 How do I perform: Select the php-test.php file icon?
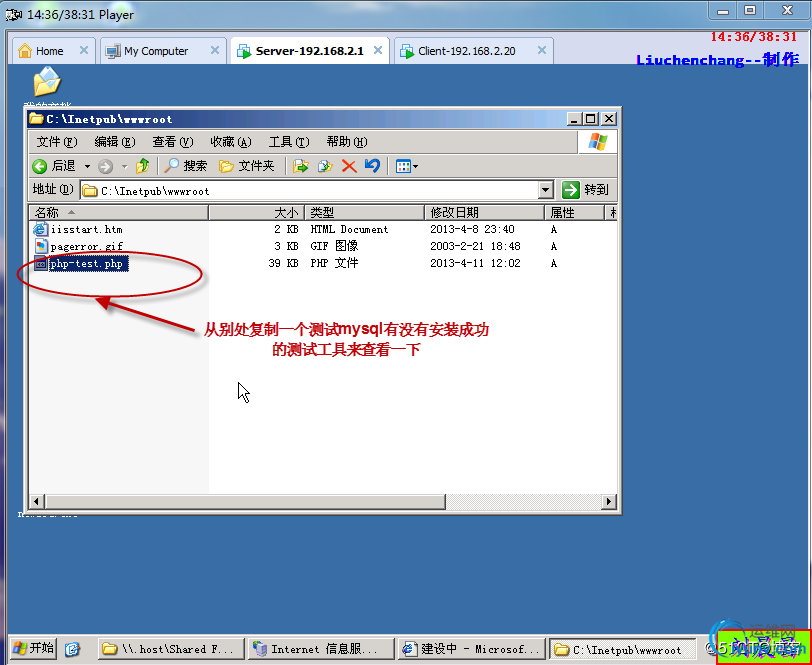click(41, 263)
